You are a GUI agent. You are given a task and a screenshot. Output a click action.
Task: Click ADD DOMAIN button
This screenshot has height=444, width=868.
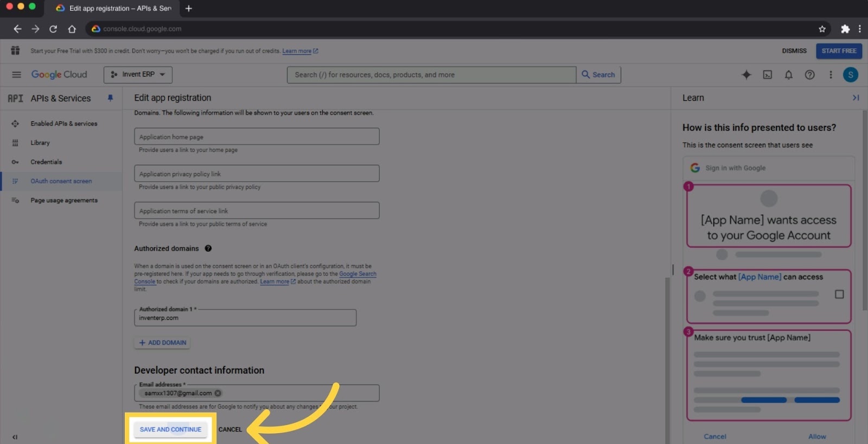pyautogui.click(x=162, y=343)
